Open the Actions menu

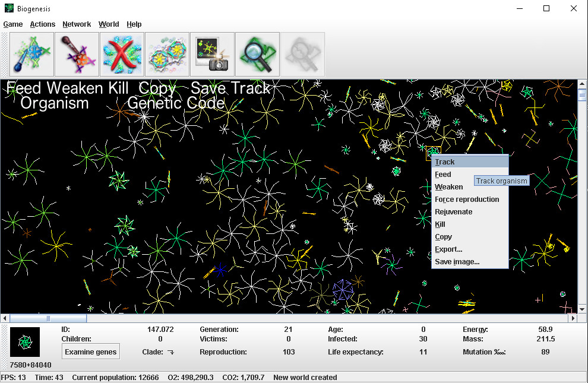click(x=43, y=24)
